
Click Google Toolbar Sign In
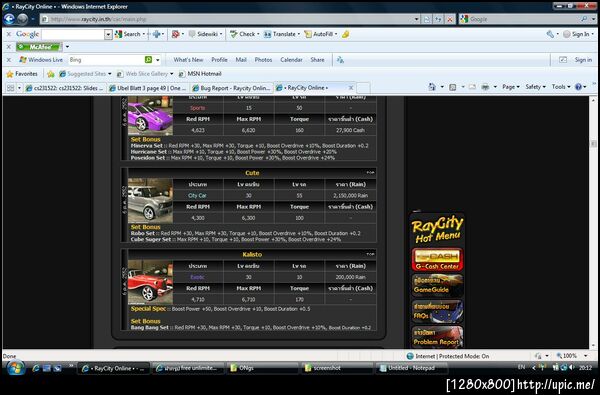(578, 34)
